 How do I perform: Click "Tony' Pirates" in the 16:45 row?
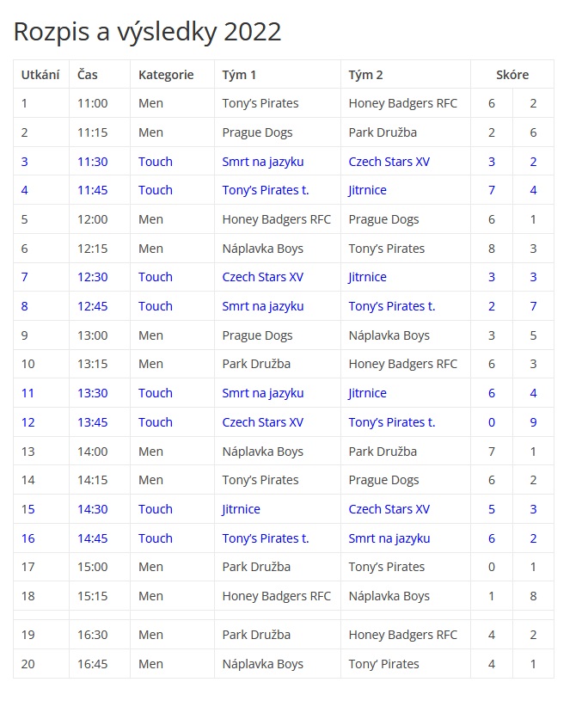coord(383,664)
